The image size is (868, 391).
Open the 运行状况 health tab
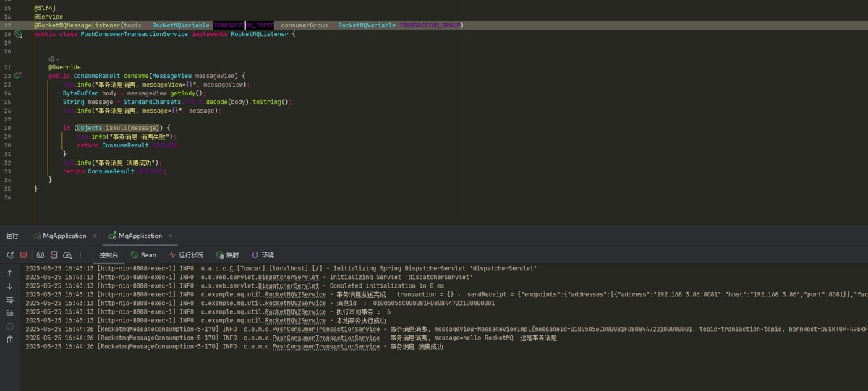click(186, 255)
